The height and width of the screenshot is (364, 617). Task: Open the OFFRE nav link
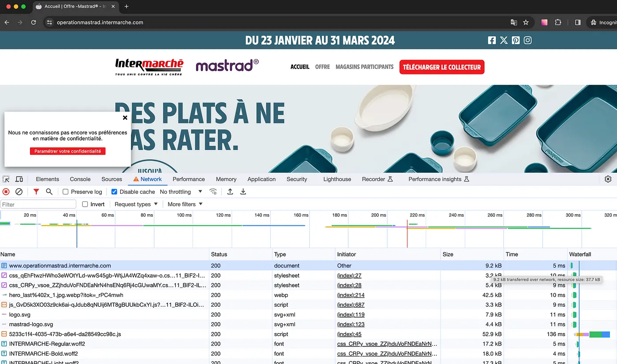[x=323, y=67]
